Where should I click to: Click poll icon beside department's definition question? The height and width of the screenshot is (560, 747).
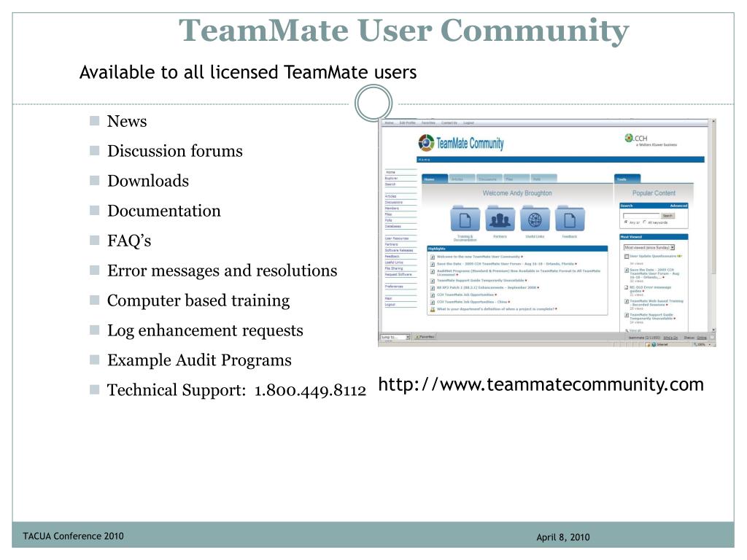(x=433, y=309)
